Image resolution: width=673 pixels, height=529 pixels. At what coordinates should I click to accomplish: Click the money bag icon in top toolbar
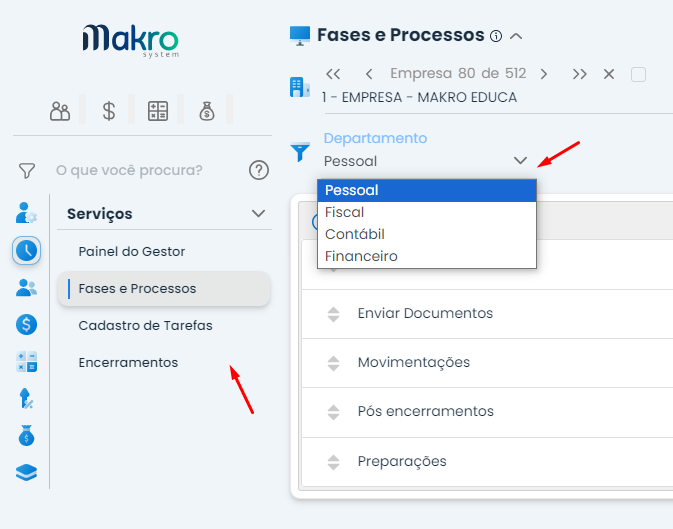pos(207,111)
